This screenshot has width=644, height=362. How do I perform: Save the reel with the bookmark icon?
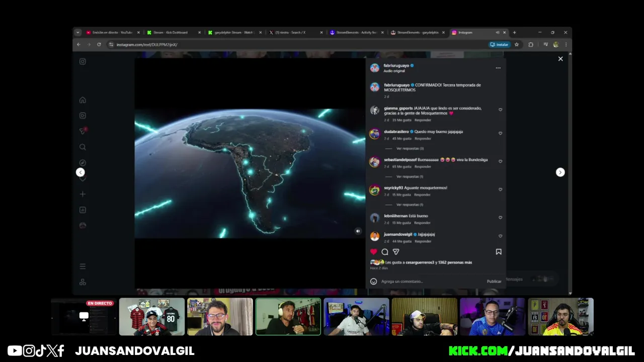499,252
